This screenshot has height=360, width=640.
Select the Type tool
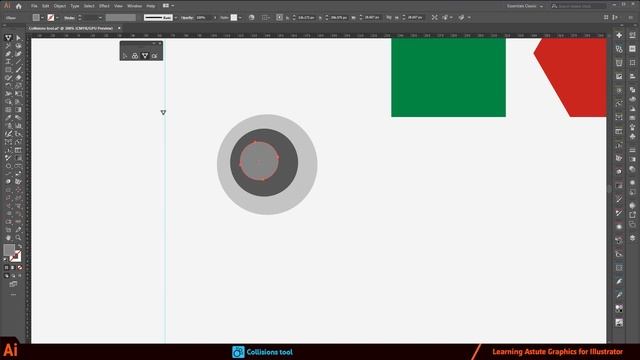(x=8, y=62)
